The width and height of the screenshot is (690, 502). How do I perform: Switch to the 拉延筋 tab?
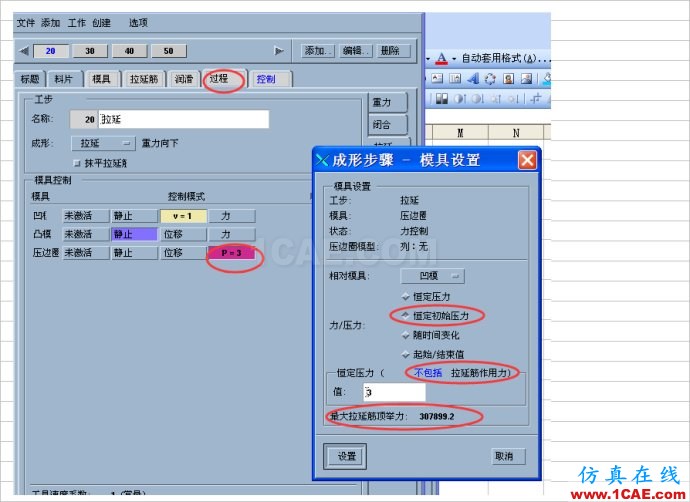144,79
